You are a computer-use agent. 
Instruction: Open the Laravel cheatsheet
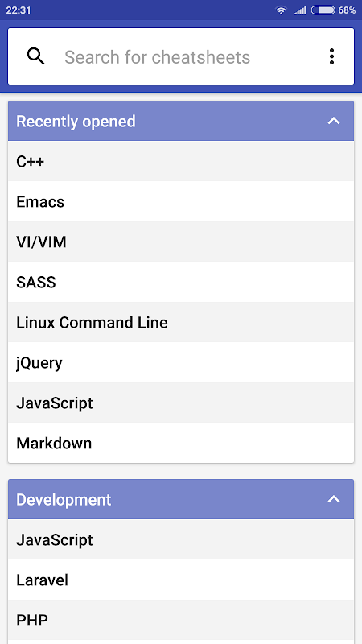(181, 580)
